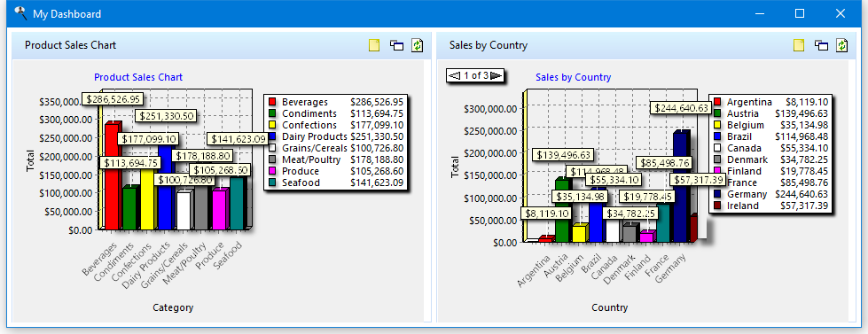Click the teal Seafood legend swatch
868x334 pixels.
click(272, 183)
